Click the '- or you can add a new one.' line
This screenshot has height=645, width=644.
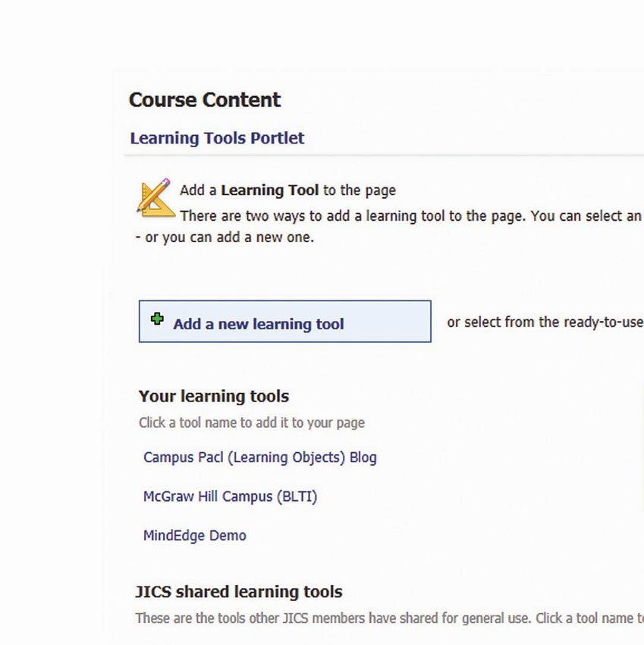225,238
